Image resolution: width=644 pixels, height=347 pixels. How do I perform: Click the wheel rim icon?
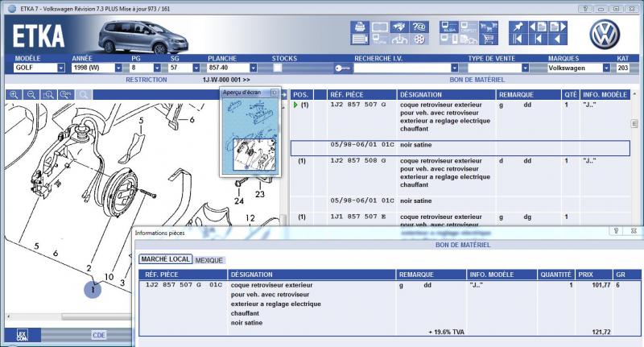click(419, 39)
